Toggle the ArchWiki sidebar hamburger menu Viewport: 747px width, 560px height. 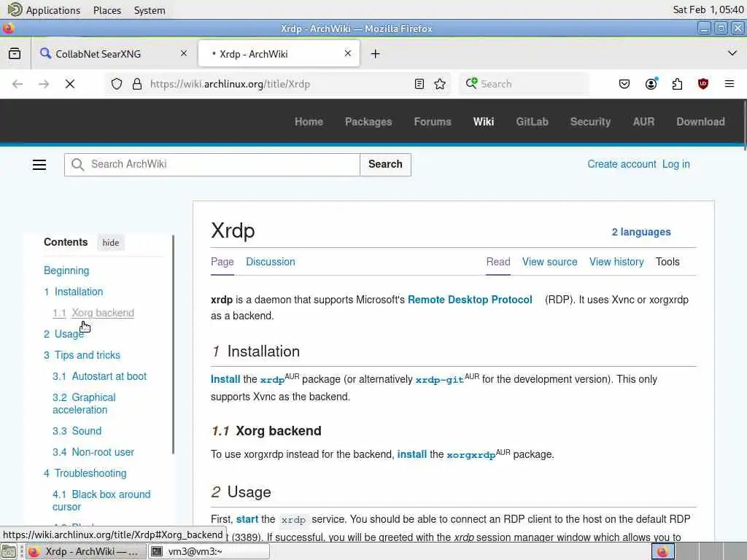click(x=39, y=165)
